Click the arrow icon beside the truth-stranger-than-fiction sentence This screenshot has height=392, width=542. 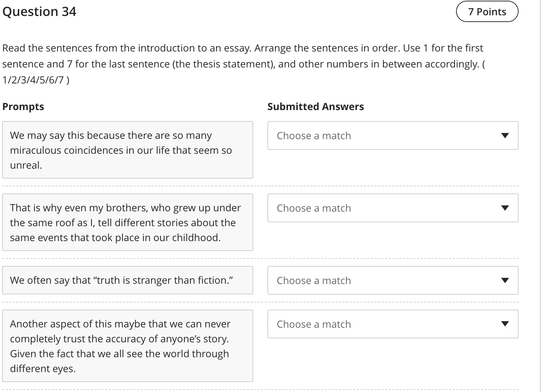point(504,281)
